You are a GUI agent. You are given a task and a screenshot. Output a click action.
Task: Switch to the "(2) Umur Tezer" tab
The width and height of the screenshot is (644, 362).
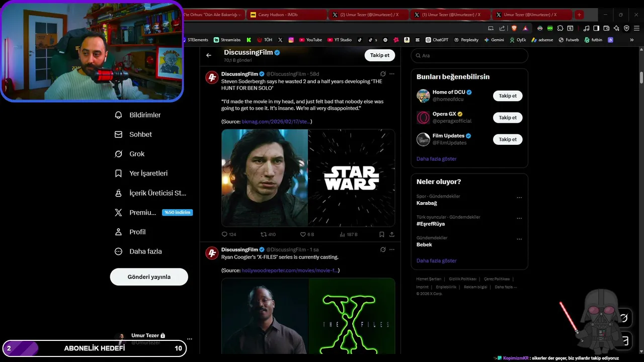(368, 15)
